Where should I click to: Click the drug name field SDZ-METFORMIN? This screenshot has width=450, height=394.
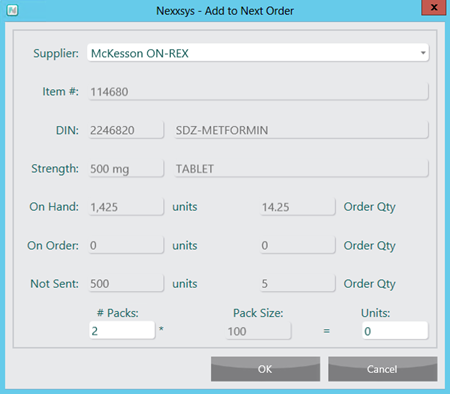[301, 130]
